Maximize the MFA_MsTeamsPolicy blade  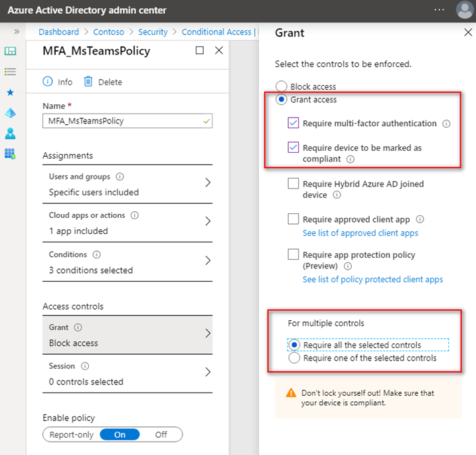click(199, 50)
